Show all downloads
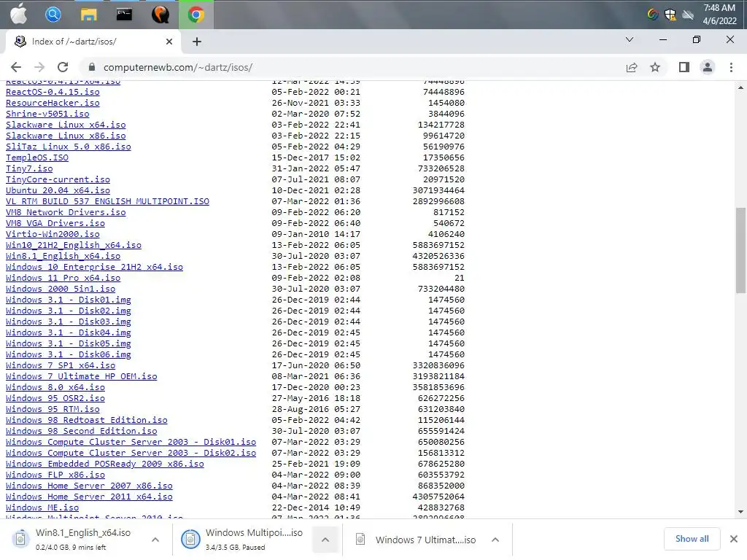747x560 pixels. click(692, 539)
